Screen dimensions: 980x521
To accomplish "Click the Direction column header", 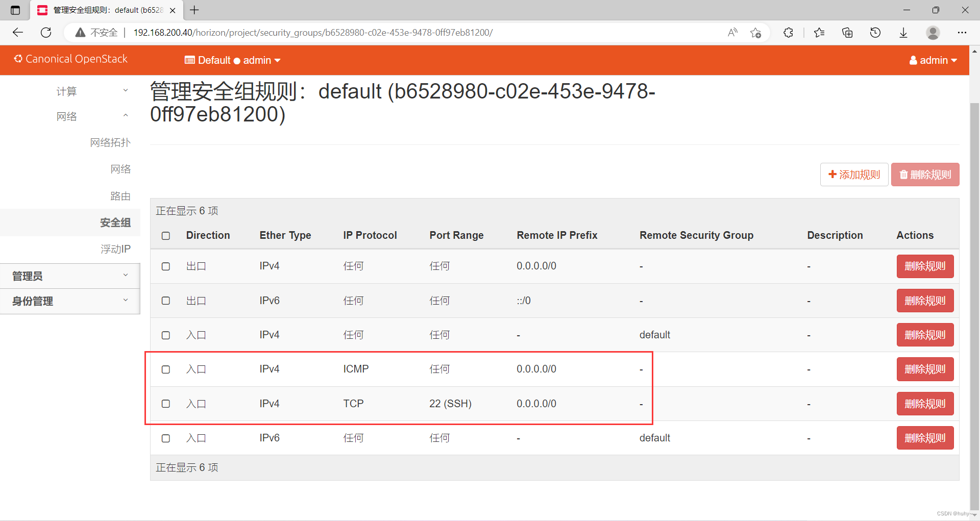I will pyautogui.click(x=208, y=235).
